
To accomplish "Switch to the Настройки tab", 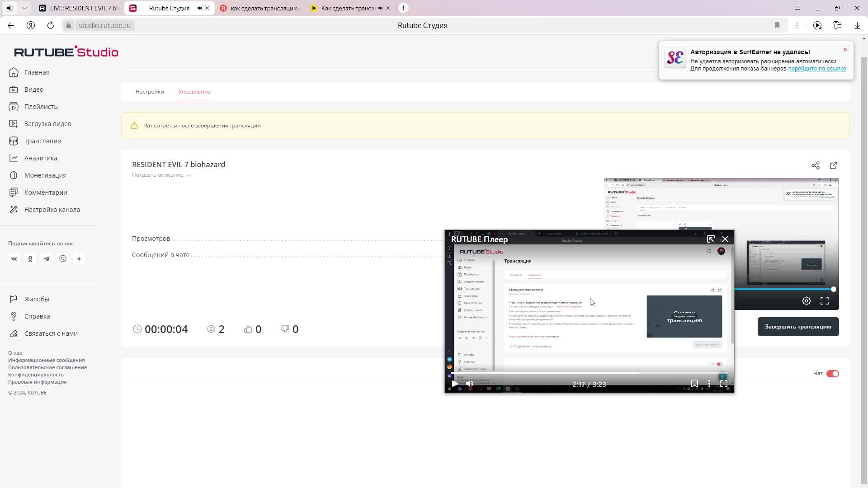I will click(x=150, y=92).
